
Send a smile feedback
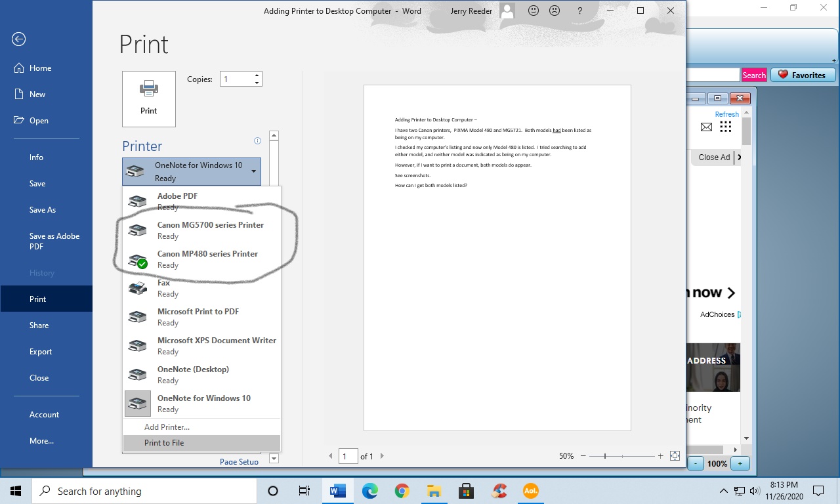pyautogui.click(x=534, y=10)
